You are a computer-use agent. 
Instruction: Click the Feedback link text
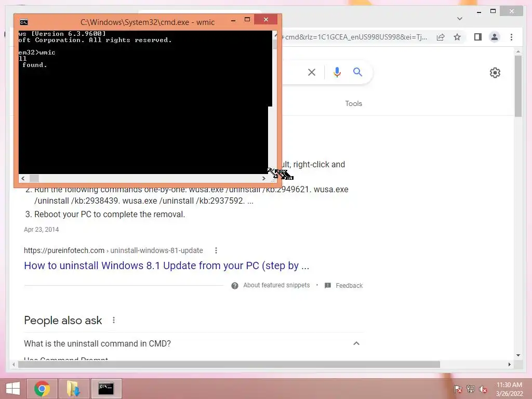[349, 286]
